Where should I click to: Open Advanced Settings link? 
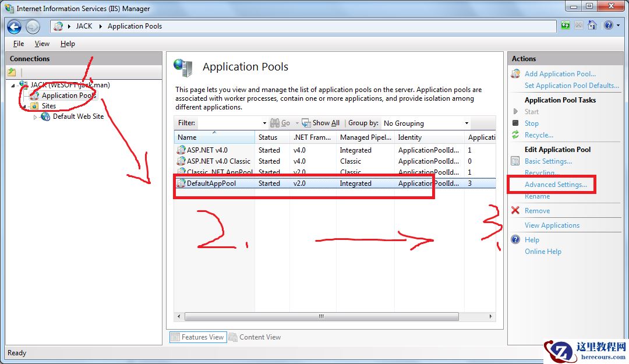coord(556,185)
